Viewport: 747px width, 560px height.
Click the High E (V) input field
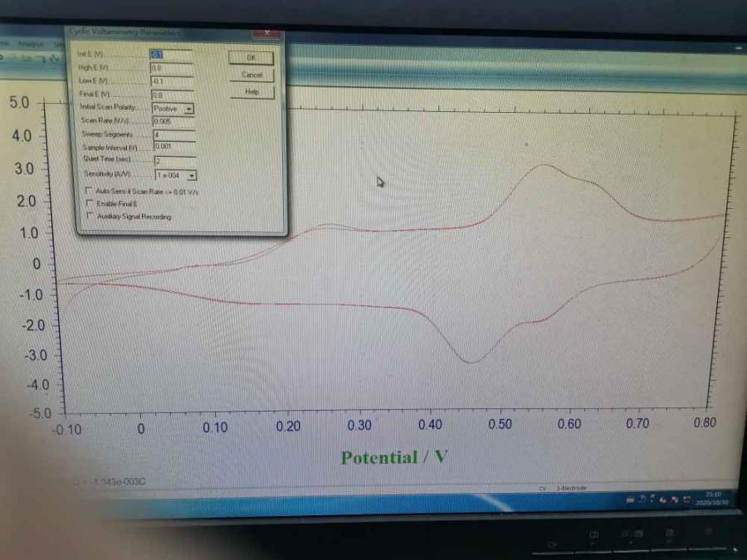tap(172, 68)
